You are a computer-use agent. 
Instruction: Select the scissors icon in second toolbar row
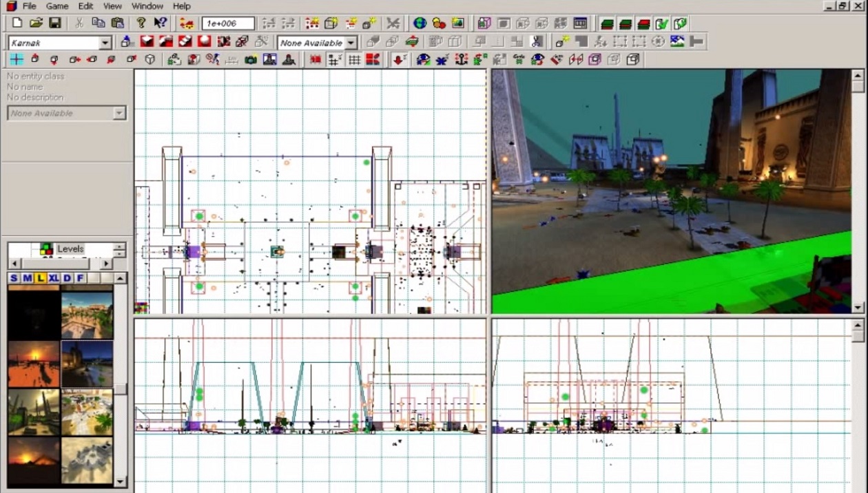click(x=537, y=42)
